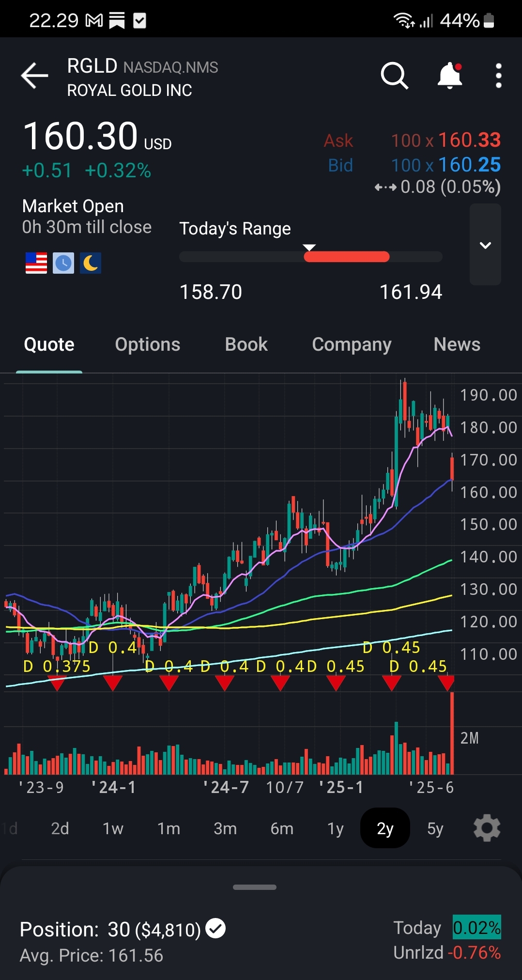
Task: Tap the blue clock trading-hours icon
Action: (63, 263)
